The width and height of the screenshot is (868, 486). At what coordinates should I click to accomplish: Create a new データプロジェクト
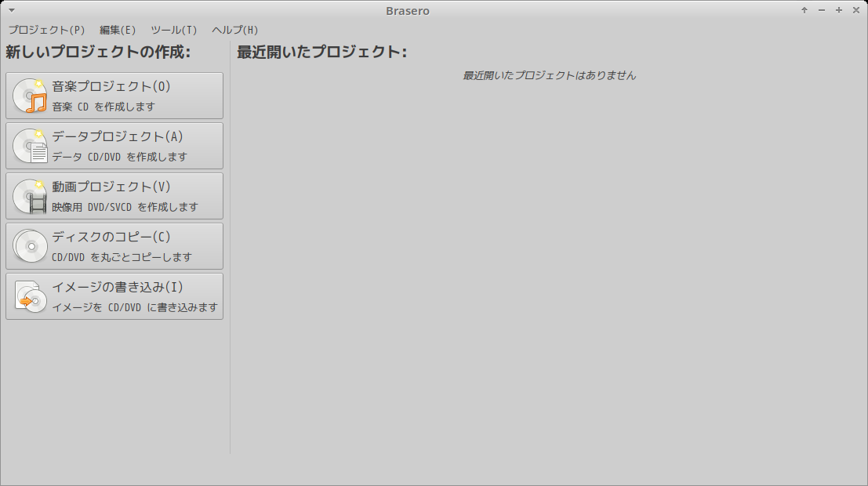tap(114, 145)
